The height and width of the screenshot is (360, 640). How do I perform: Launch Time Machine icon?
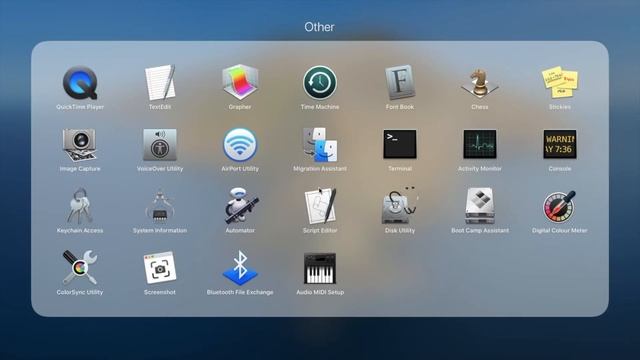320,83
